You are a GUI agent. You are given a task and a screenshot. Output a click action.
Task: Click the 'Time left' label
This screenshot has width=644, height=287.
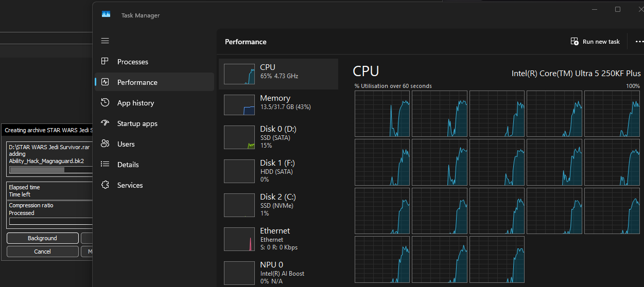(20, 194)
